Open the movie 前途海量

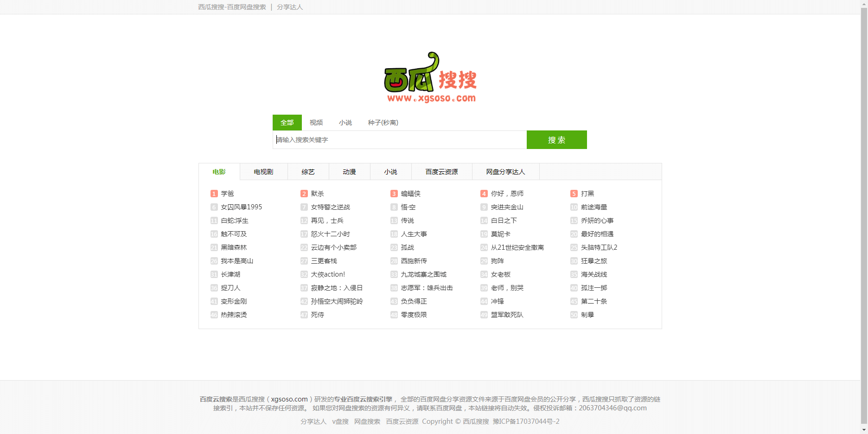[x=594, y=207]
